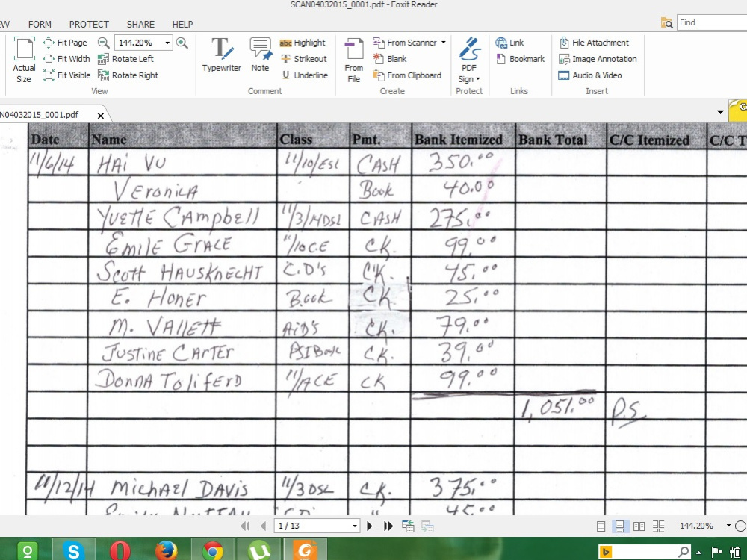Insert Audio & Video
Image resolution: width=747 pixels, height=560 pixels.
(590, 75)
